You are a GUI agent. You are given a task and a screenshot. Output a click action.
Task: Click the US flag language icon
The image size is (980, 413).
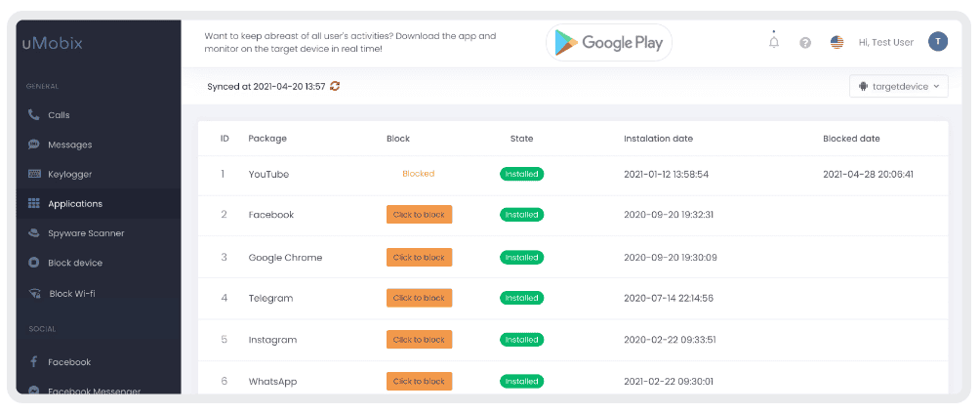(837, 43)
